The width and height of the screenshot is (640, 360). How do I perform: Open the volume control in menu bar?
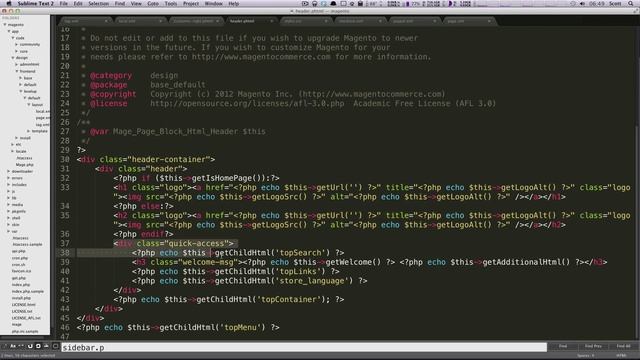click(x=582, y=3)
